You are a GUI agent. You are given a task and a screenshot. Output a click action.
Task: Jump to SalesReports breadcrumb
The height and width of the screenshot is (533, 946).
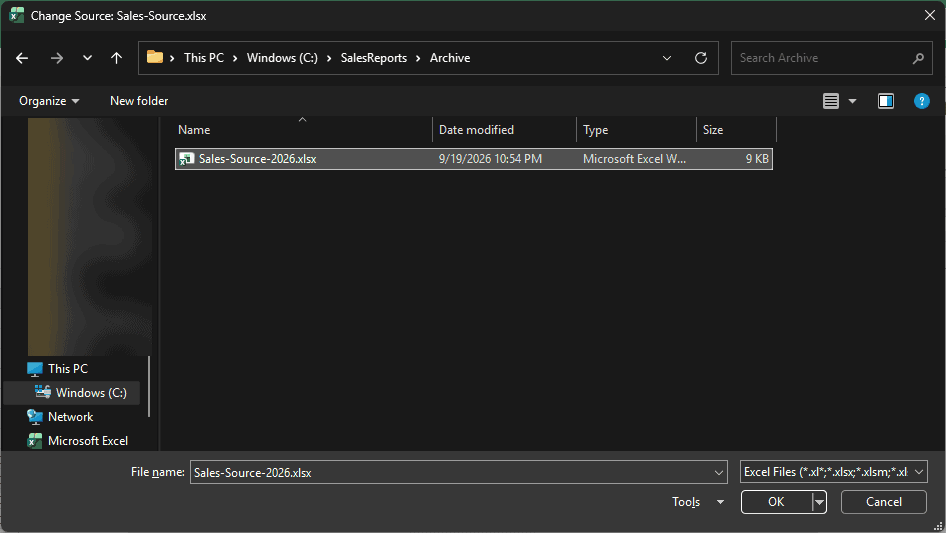pos(373,58)
